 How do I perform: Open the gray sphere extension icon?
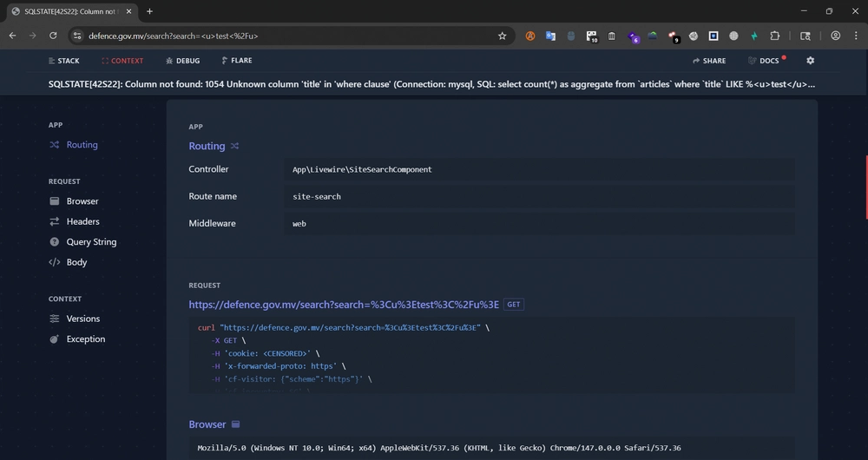tap(693, 36)
